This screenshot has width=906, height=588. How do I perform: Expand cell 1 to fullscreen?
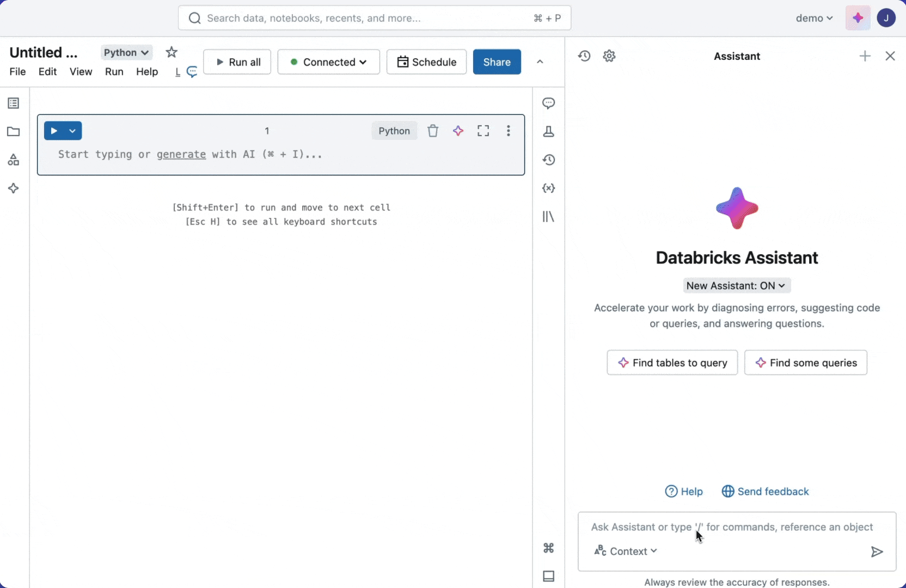click(x=483, y=131)
